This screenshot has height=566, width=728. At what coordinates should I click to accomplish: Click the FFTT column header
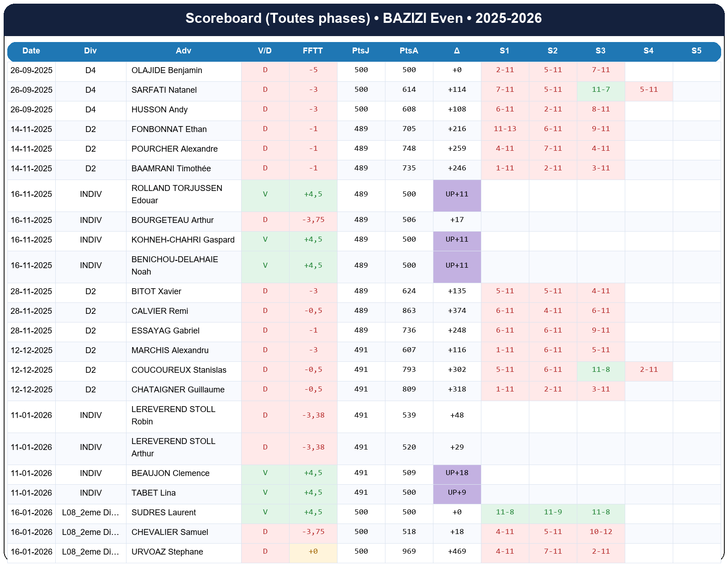point(313,51)
